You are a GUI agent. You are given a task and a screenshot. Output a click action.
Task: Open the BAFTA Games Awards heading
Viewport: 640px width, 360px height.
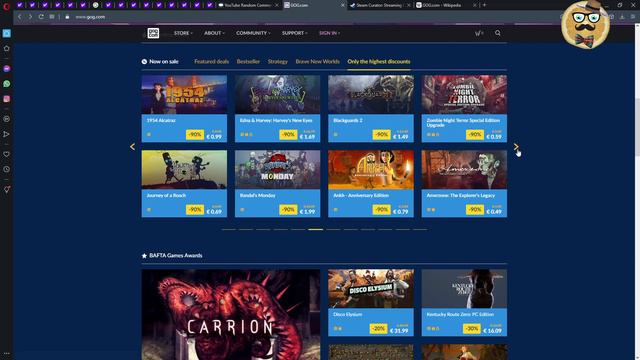coord(176,256)
